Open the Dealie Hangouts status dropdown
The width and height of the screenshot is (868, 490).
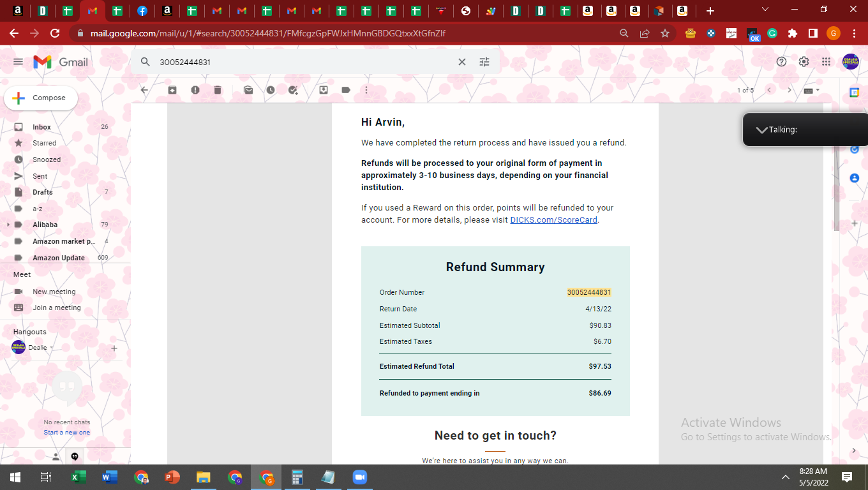click(52, 348)
